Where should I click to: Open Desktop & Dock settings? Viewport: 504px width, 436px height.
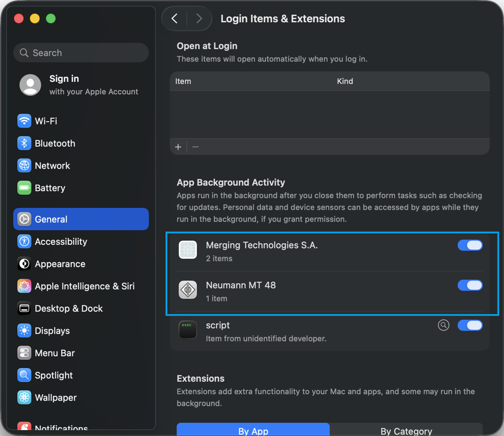point(81,308)
